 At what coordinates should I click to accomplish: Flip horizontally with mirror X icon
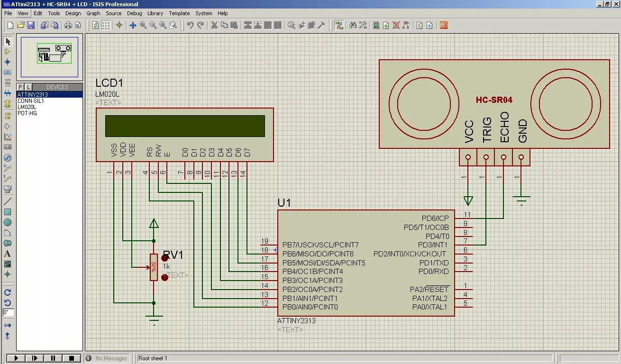point(8,326)
